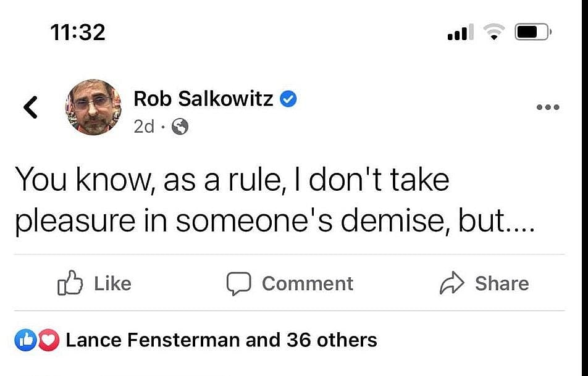Open Rob Salkowitz's profile picture
The width and height of the screenshot is (588, 376).
[x=93, y=107]
